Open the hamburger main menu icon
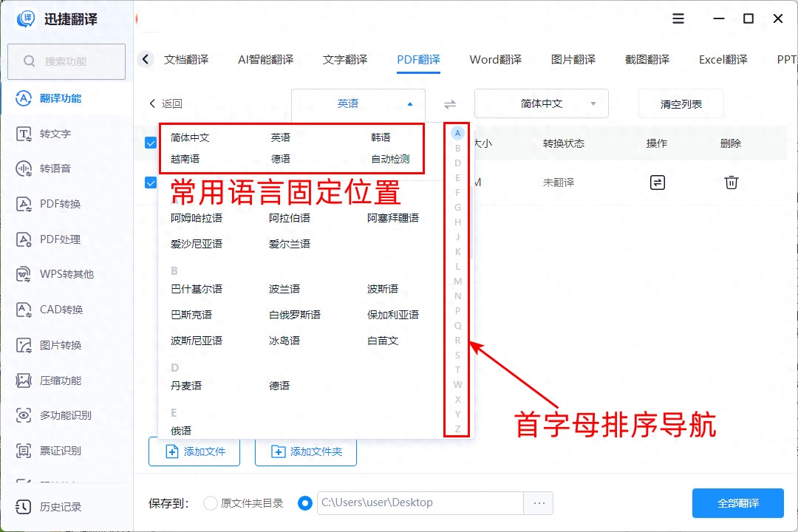Screen dimensions: 798x532 (x=678, y=18)
